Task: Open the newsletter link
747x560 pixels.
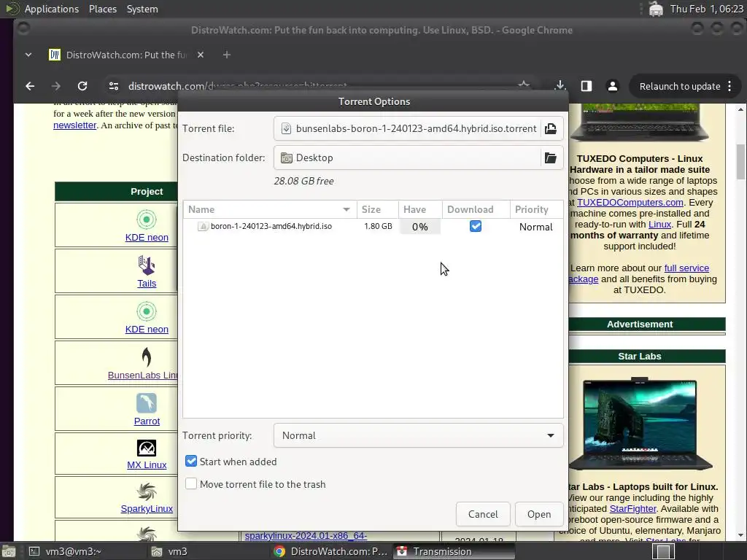Action: tap(75, 125)
